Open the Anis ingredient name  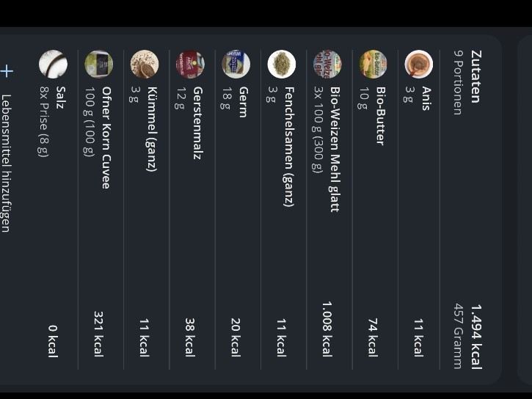click(x=426, y=99)
